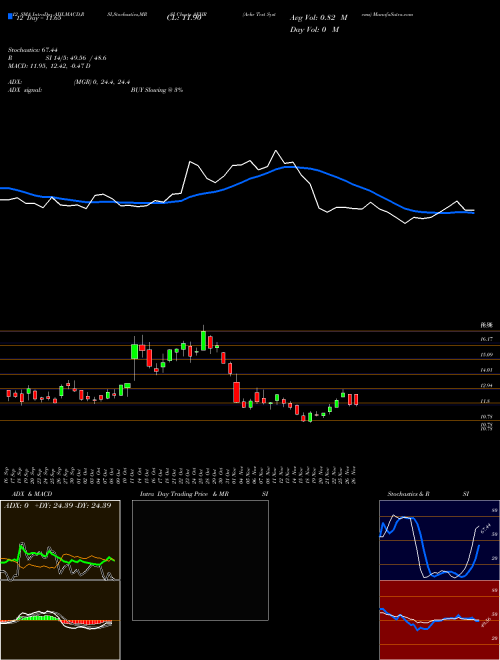The width and height of the screenshot is (500, 660).
Task: Click the tall green candlestick at 11 Oct
Action: [135, 351]
